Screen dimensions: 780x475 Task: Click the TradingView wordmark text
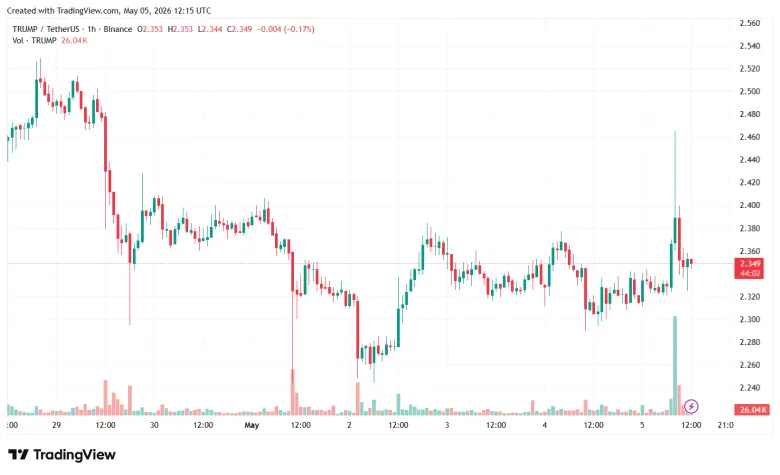(x=75, y=455)
